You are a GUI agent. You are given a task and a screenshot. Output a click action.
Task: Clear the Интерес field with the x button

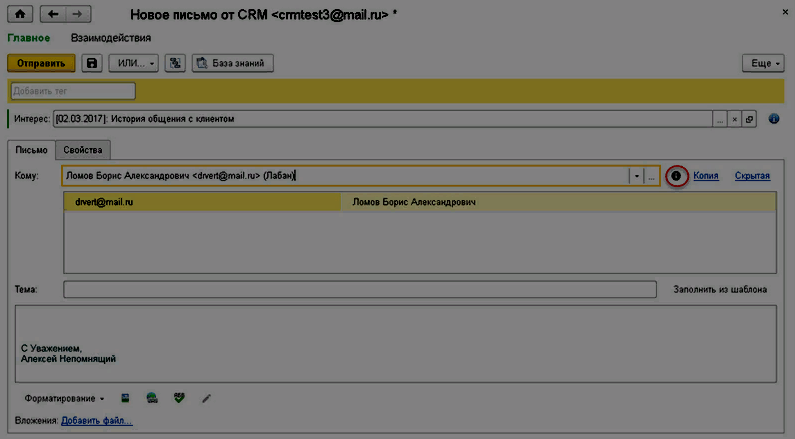pyautogui.click(x=735, y=119)
